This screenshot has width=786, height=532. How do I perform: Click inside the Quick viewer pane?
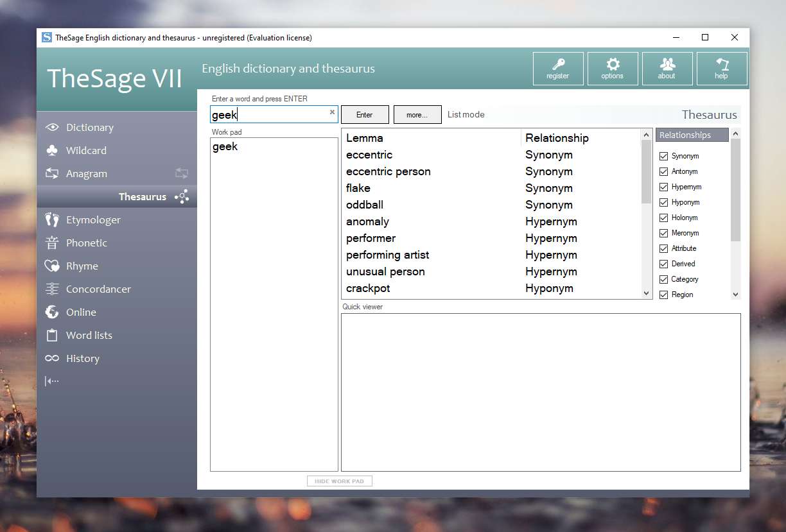(x=541, y=392)
